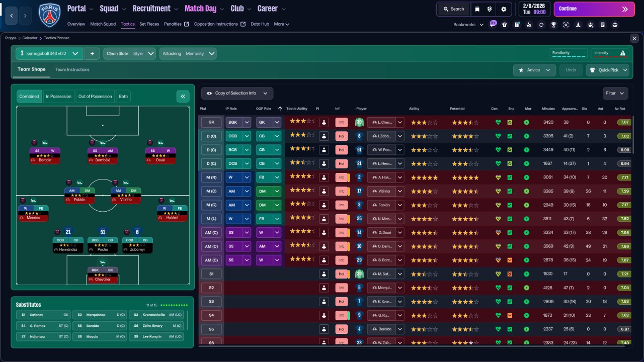Click the Continue button
644x362 pixels.
(x=594, y=9)
